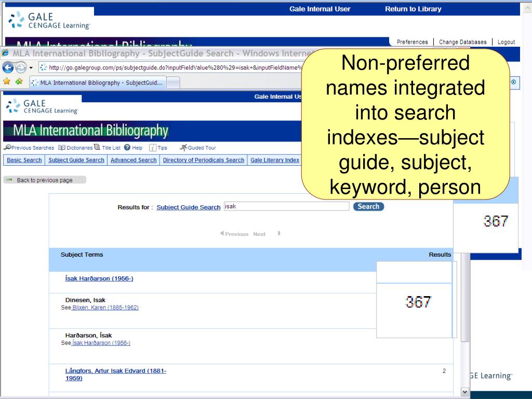Viewport: 532px width, 399px height.
Task: Click the blue Search button
Action: (368, 206)
